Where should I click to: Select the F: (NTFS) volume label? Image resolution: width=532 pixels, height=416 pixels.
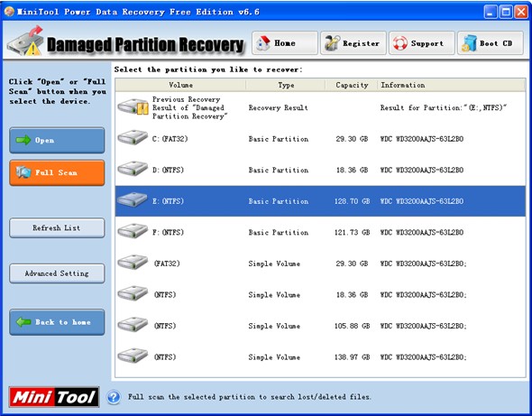point(168,232)
